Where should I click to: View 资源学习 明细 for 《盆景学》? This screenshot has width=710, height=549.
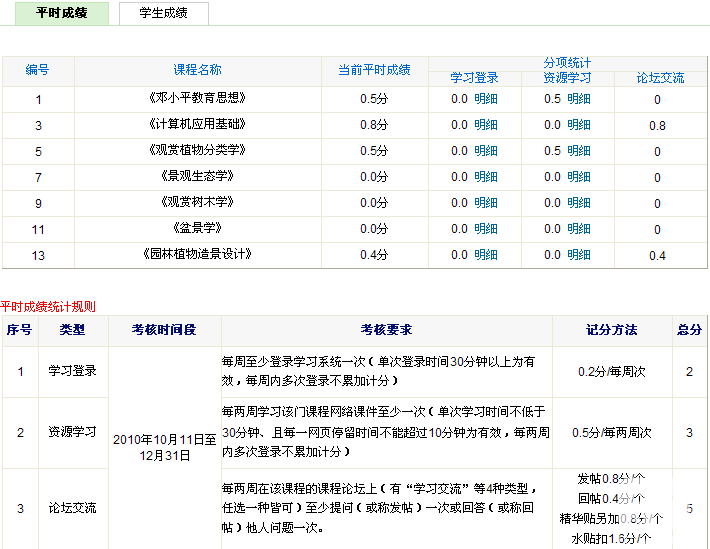click(x=579, y=229)
